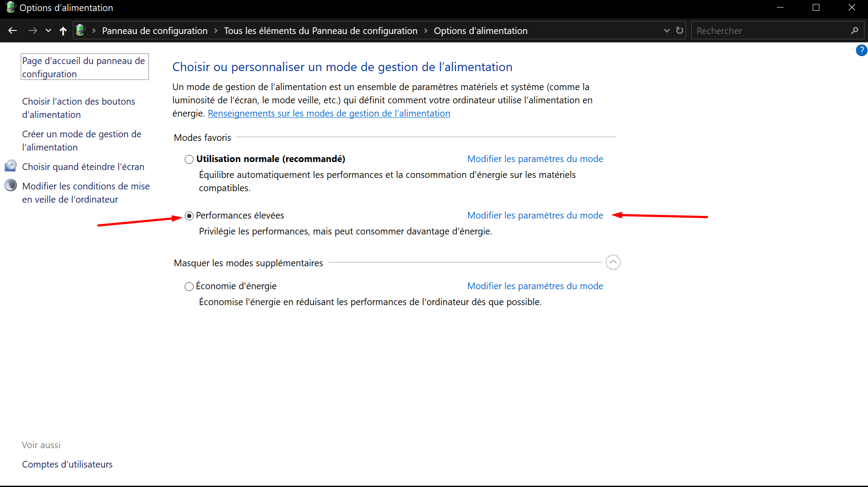This screenshot has width=868, height=487.
Task: Expand chevron after Tous les éléments breadcrumb
Action: 426,30
